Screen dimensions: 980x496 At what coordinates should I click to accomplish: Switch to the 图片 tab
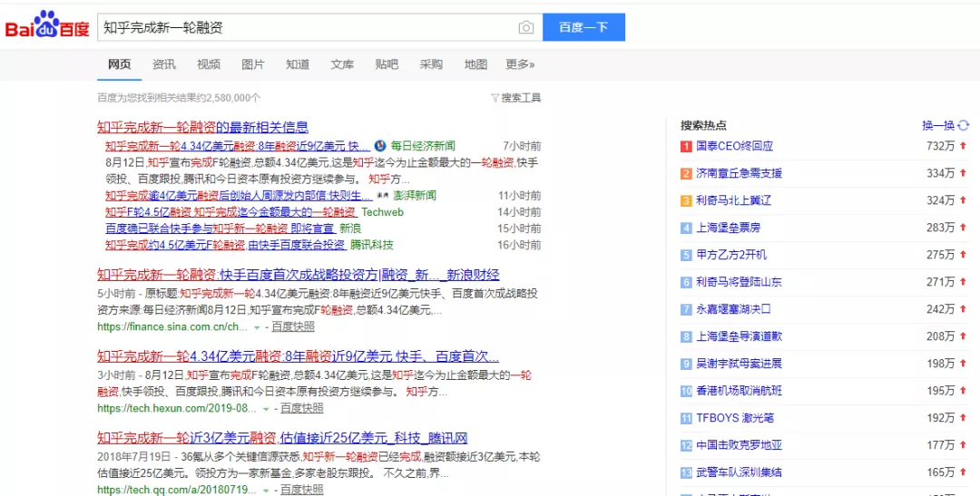click(253, 64)
